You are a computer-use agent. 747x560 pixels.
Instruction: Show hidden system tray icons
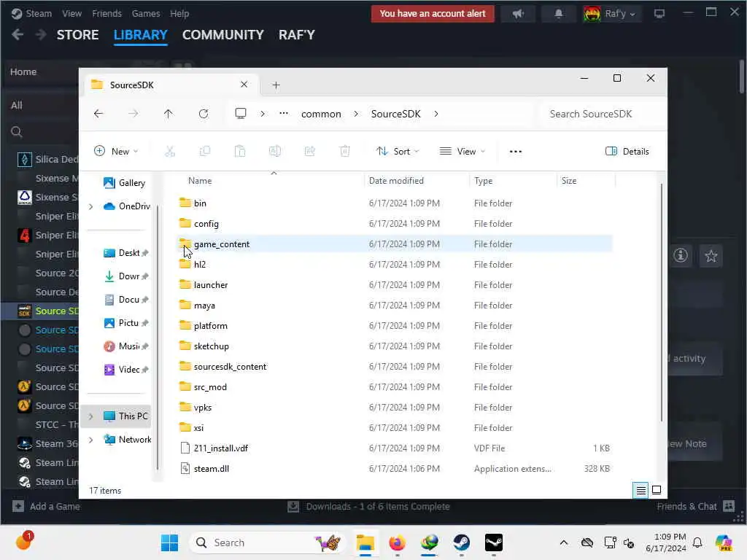pos(564,542)
